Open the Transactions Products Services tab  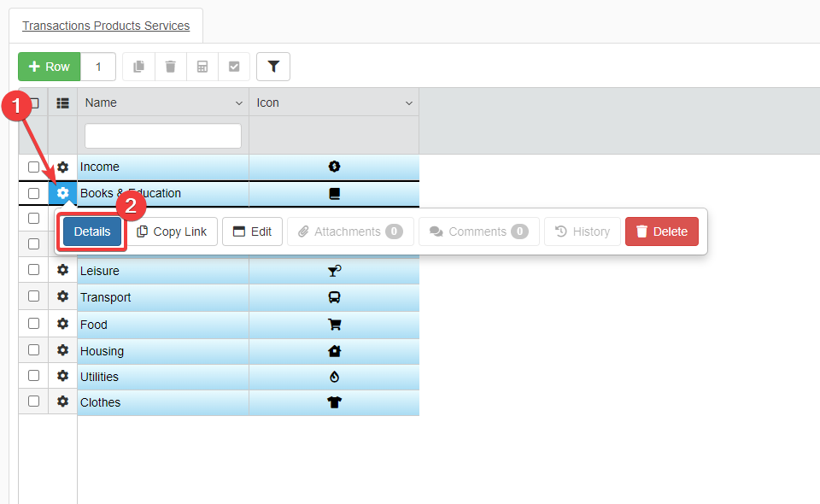pos(106,26)
